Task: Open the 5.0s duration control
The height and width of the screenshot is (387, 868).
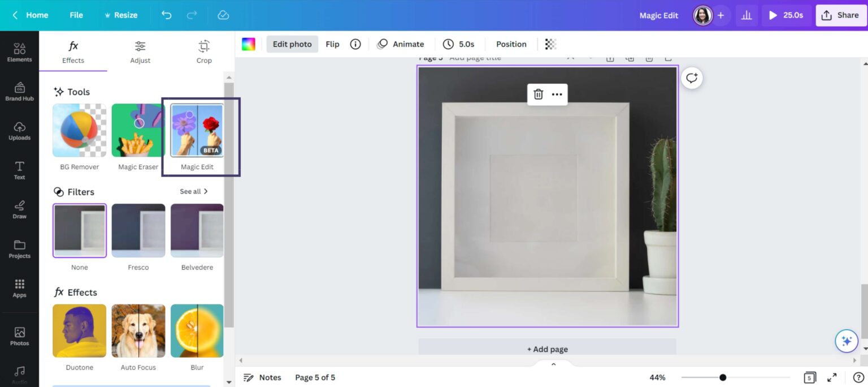Action: click(x=459, y=44)
